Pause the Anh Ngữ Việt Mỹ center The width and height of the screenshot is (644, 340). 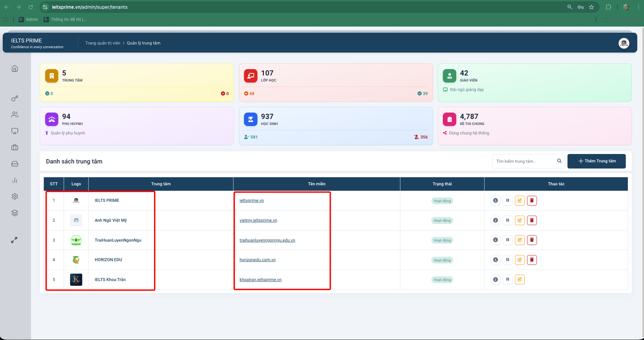pos(507,220)
